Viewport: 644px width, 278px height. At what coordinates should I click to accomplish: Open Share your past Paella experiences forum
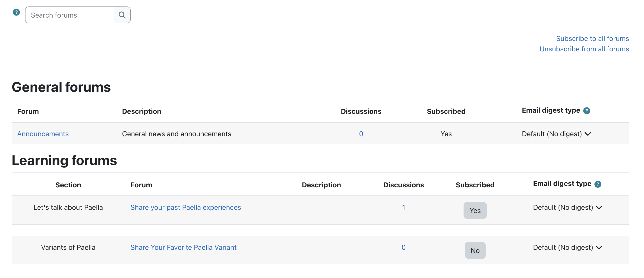[x=186, y=207]
